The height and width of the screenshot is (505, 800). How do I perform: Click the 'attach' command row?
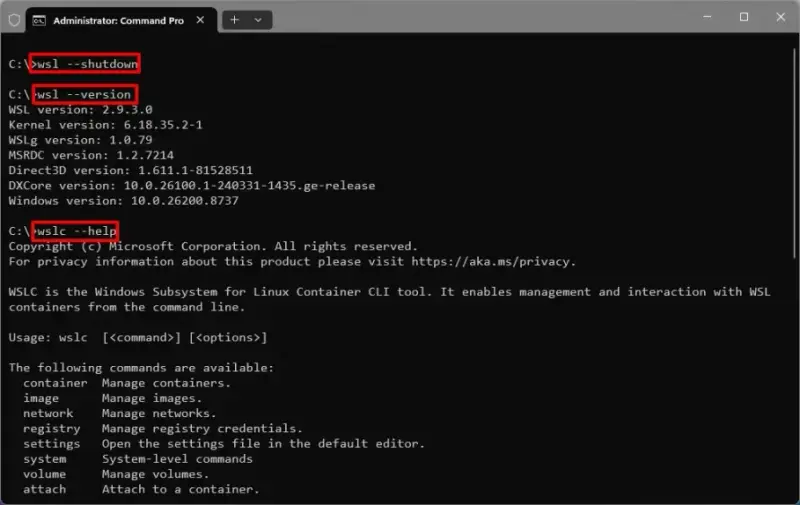point(141,489)
